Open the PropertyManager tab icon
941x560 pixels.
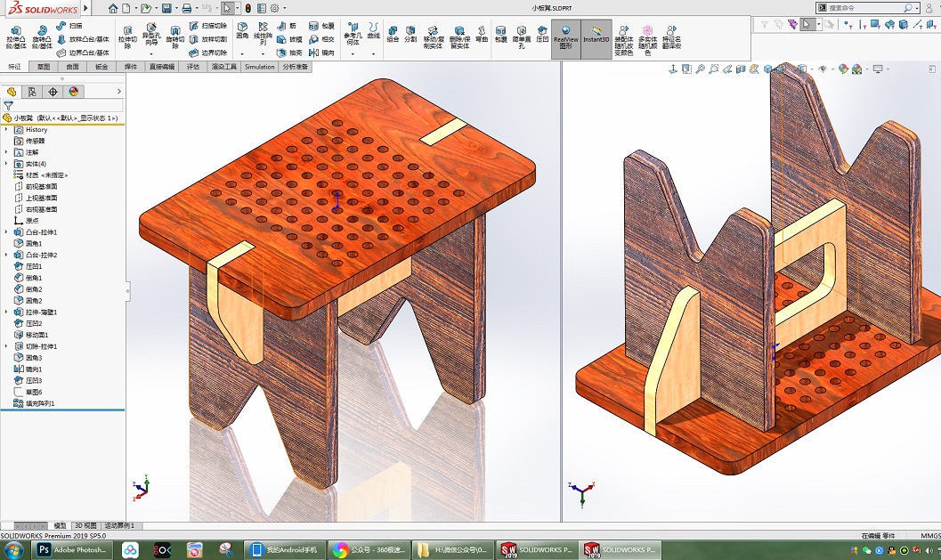click(x=32, y=92)
